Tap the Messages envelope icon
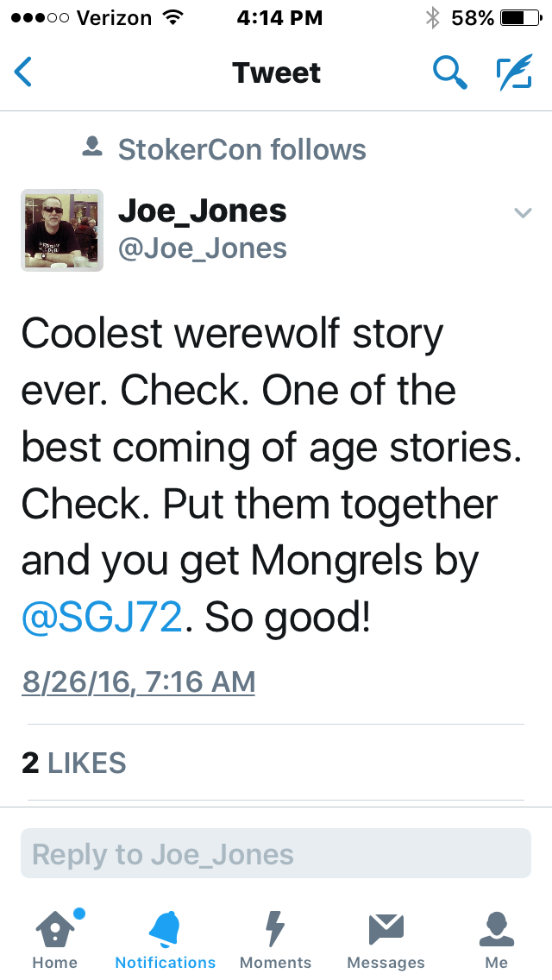The height and width of the screenshot is (980, 552). 386,930
